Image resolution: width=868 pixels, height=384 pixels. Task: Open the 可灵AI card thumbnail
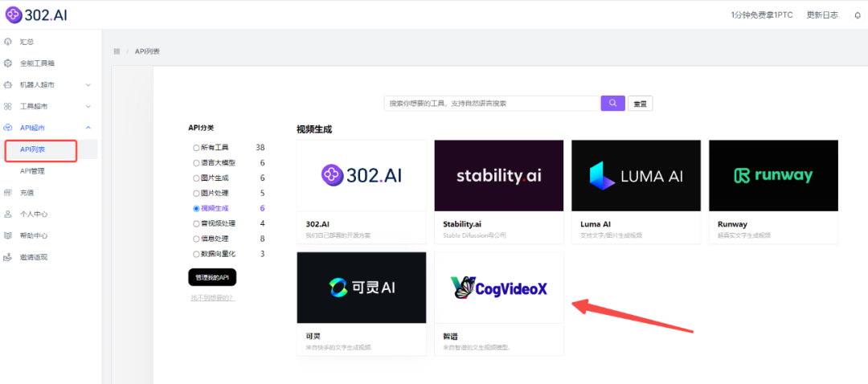(362, 288)
